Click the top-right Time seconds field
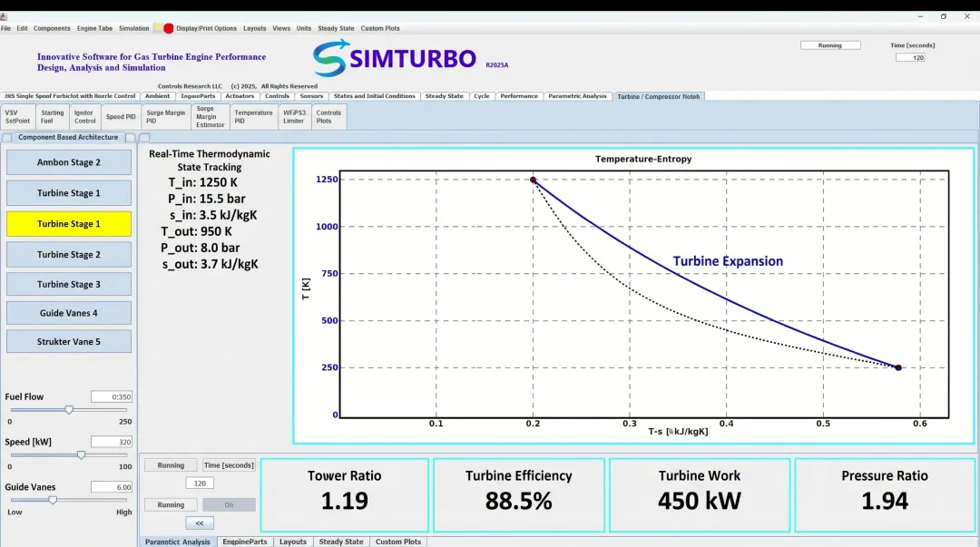980x547 pixels. point(910,57)
